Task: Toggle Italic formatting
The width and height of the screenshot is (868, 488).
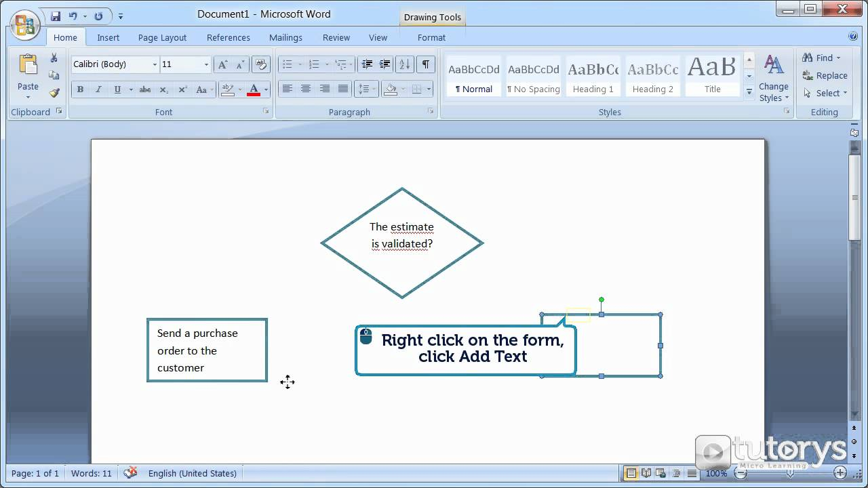Action: point(98,89)
